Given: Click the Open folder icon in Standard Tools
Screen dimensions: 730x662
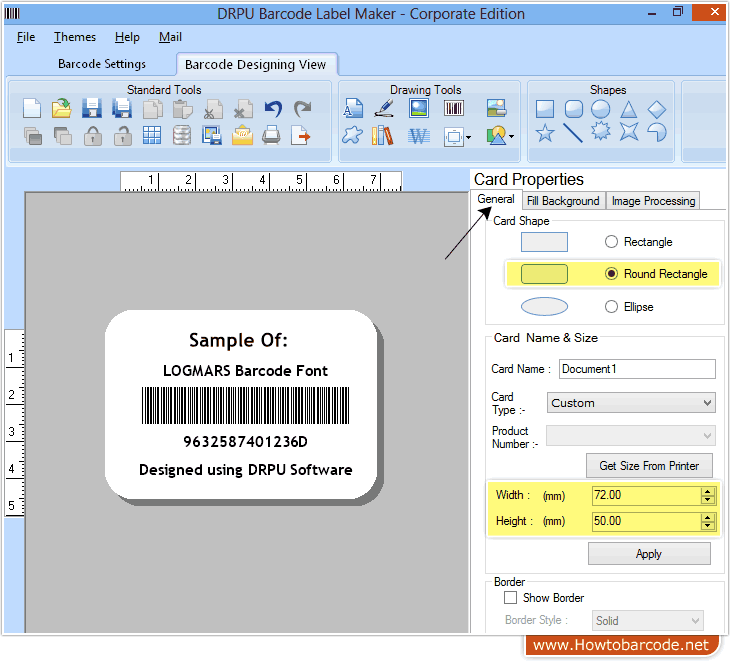Looking at the screenshot, I should click(x=62, y=109).
